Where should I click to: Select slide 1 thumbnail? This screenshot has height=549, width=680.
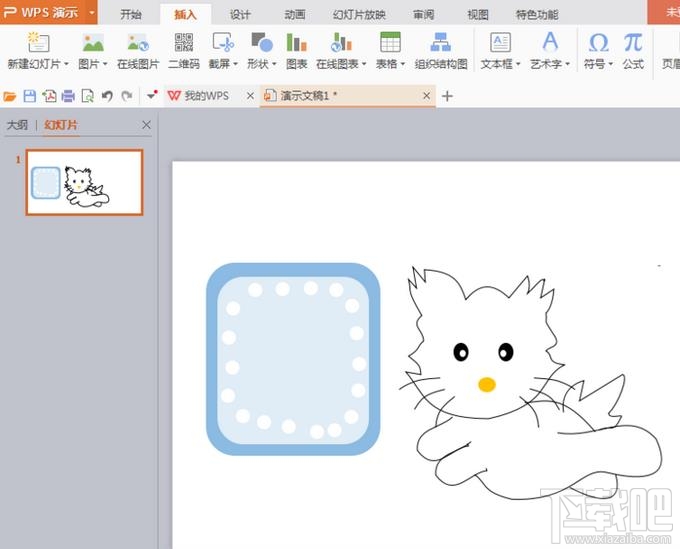(x=85, y=182)
